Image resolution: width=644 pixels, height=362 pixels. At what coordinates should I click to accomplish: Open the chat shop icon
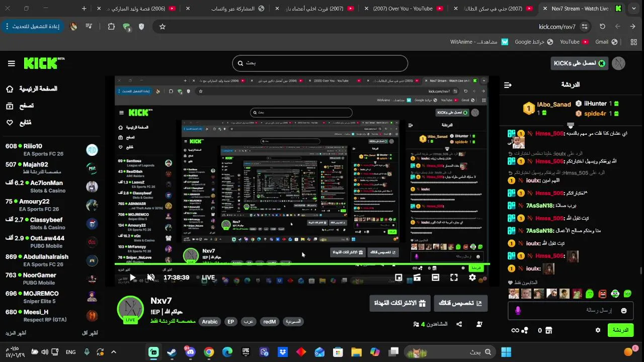point(548,330)
